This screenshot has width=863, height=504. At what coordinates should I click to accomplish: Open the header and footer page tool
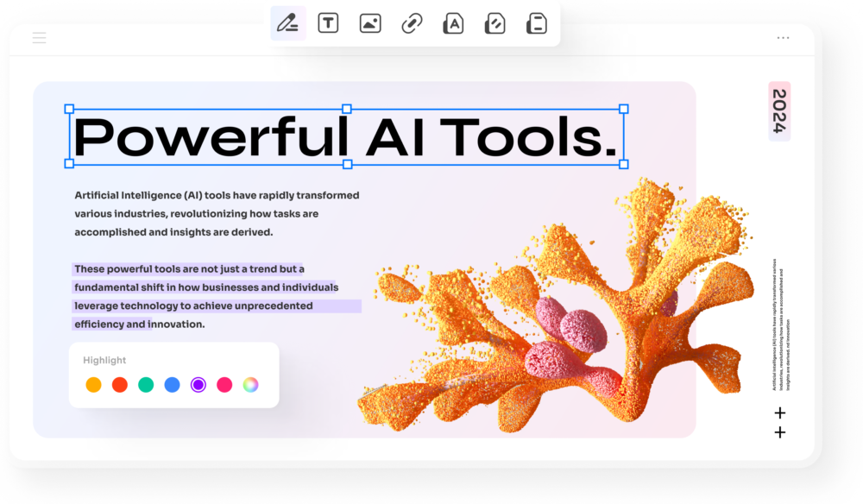(x=537, y=24)
